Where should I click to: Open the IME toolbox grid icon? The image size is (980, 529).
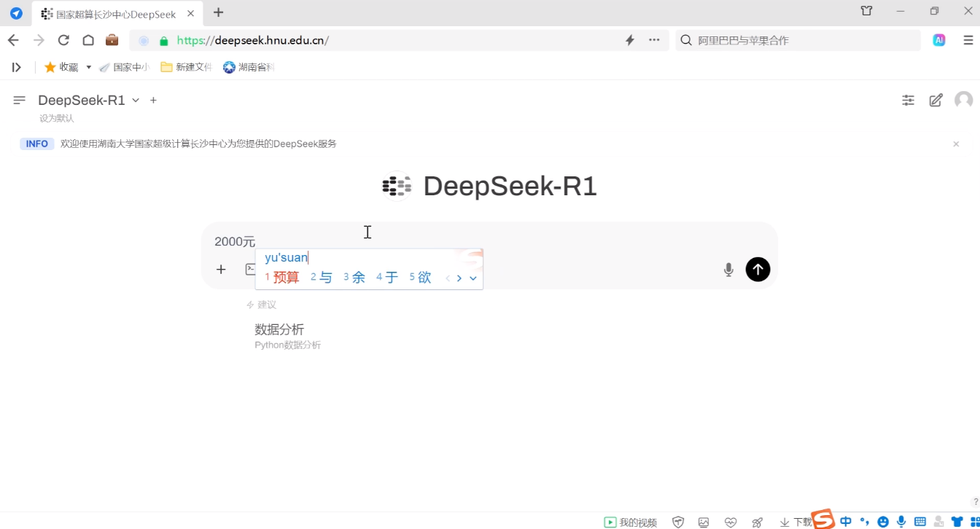[975, 522]
